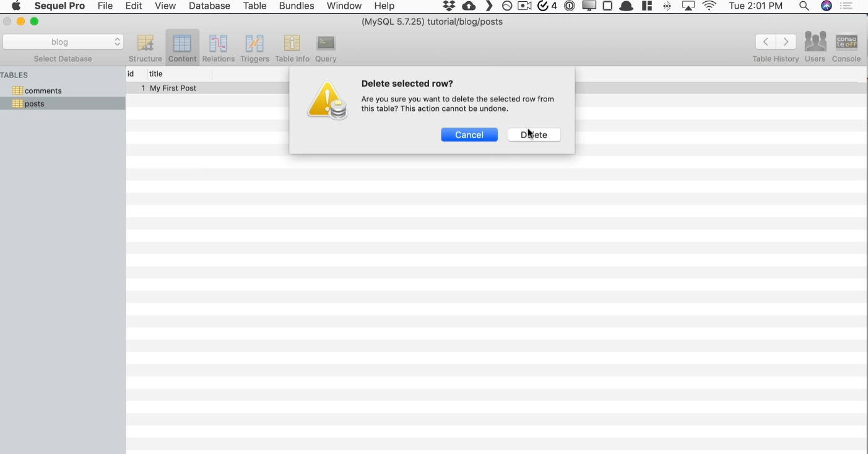Viewport: 868px width, 454px height.
Task: Launch Siri from the menu bar
Action: pyautogui.click(x=827, y=6)
